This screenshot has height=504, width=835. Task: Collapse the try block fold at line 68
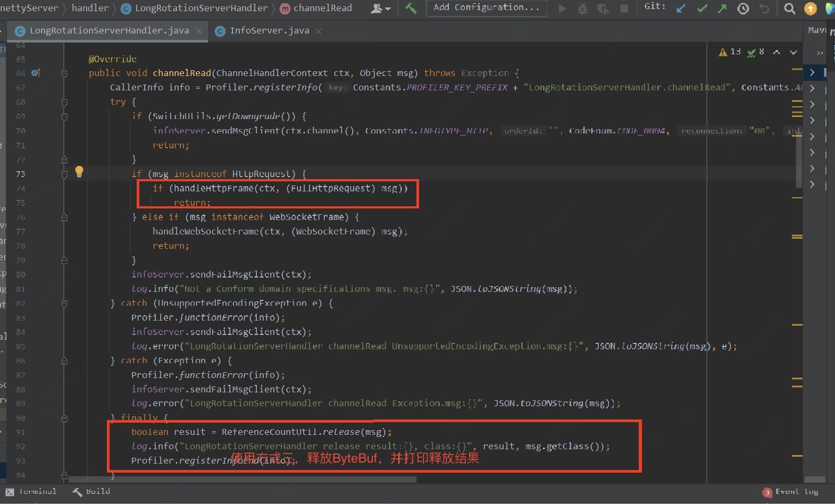[64, 102]
